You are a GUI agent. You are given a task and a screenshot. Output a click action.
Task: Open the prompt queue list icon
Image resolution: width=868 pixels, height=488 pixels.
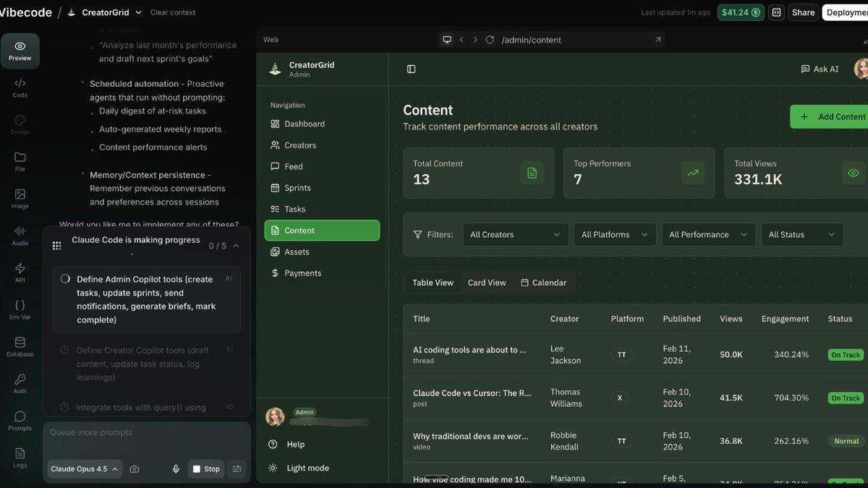tap(237, 469)
